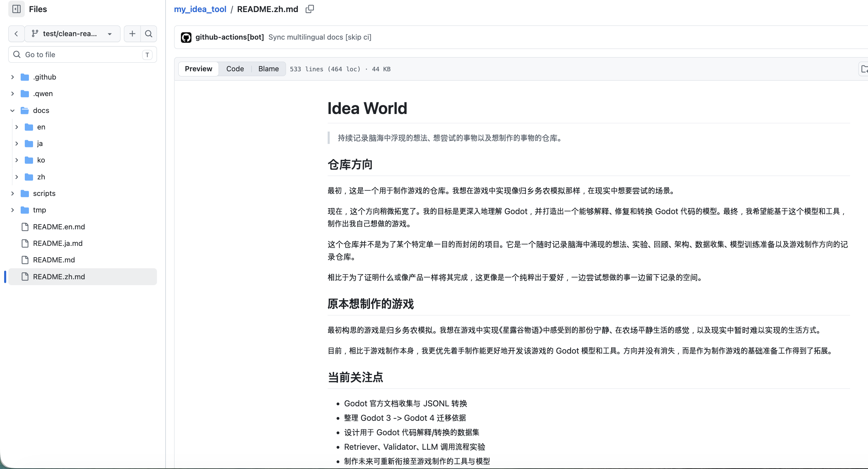Image resolution: width=868 pixels, height=469 pixels.
Task: Switch to the Preview tab
Action: coord(199,69)
